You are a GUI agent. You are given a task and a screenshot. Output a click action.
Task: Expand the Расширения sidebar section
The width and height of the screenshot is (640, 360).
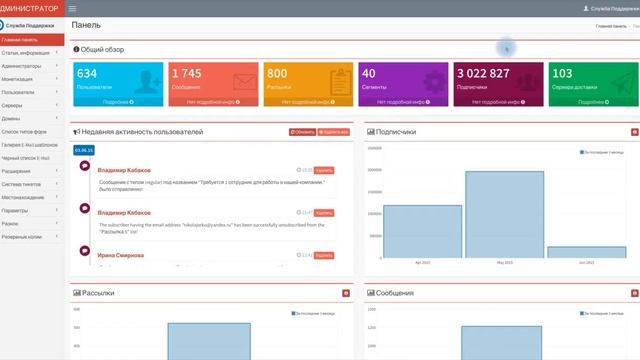coord(32,171)
